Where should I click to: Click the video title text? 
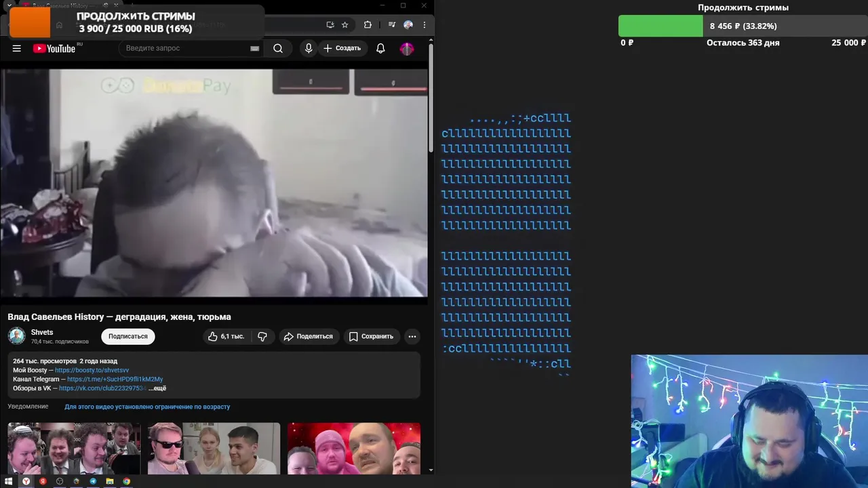tap(119, 317)
